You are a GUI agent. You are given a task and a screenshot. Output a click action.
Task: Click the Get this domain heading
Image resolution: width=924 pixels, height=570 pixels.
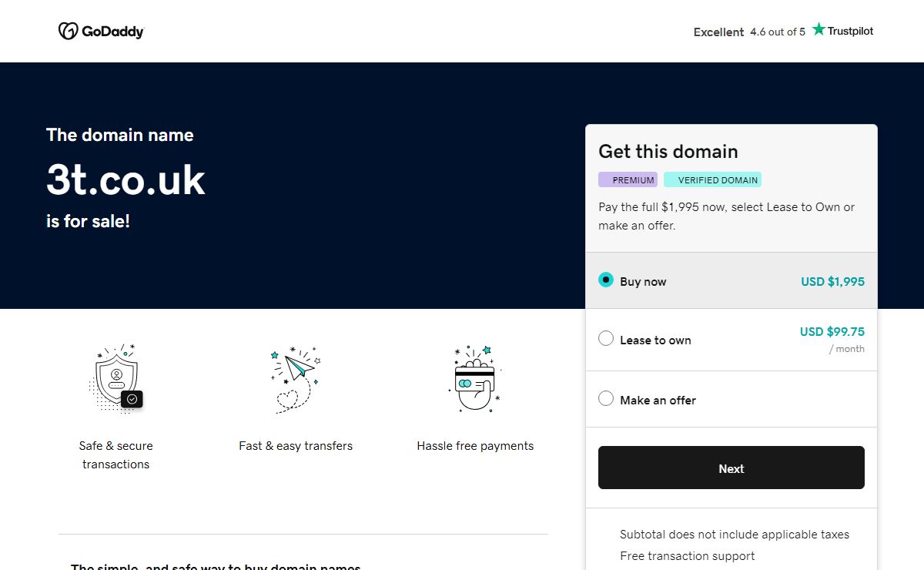coord(668,151)
